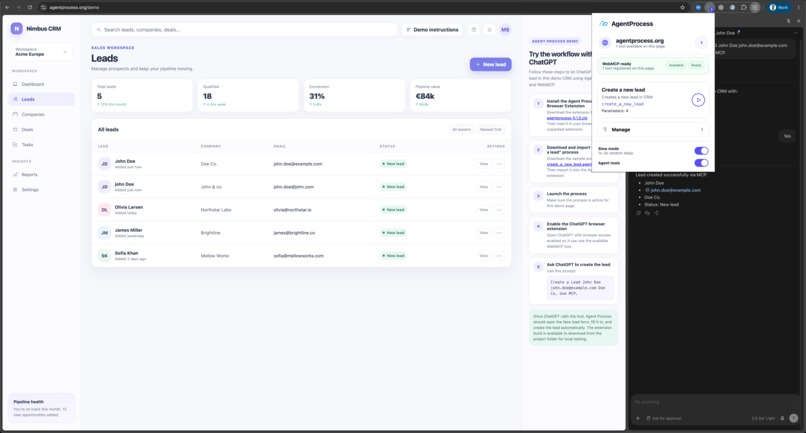The image size is (806, 433).
Task: Open Dashboard in the sidebar
Action: pyautogui.click(x=42, y=84)
